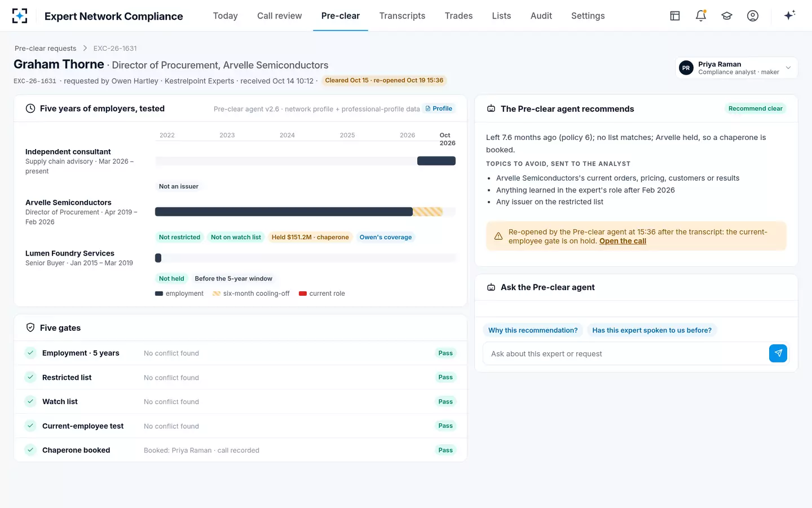This screenshot has height=508, width=812.
Task: Switch to the Transcripts tab
Action: click(x=402, y=16)
